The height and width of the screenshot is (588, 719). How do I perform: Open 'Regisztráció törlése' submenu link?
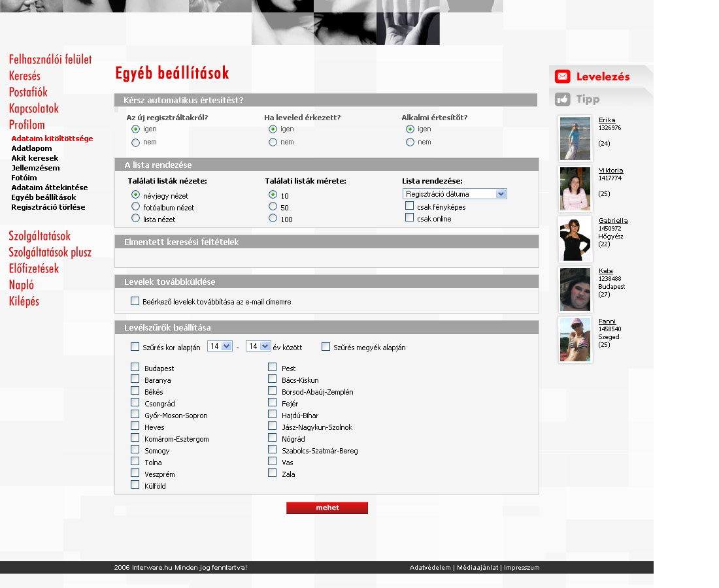point(48,207)
